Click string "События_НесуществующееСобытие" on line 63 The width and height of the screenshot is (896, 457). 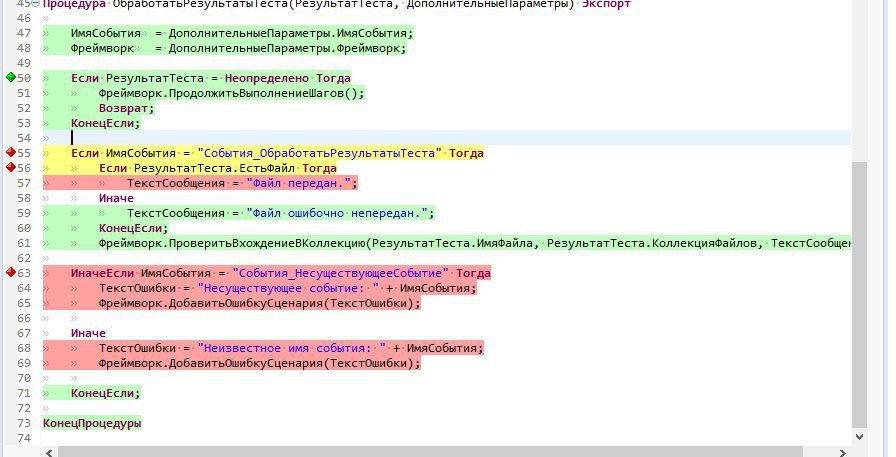pos(341,273)
